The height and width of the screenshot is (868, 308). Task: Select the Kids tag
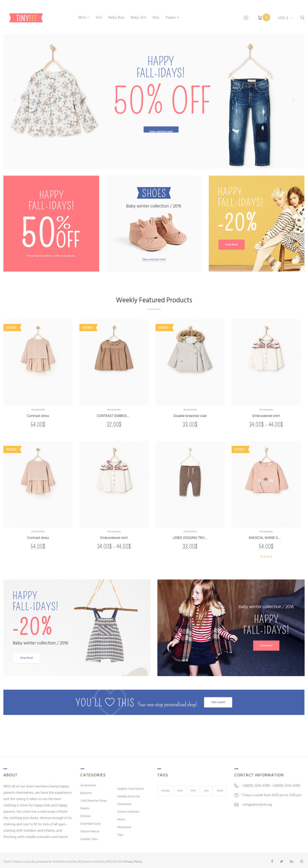pos(180,790)
